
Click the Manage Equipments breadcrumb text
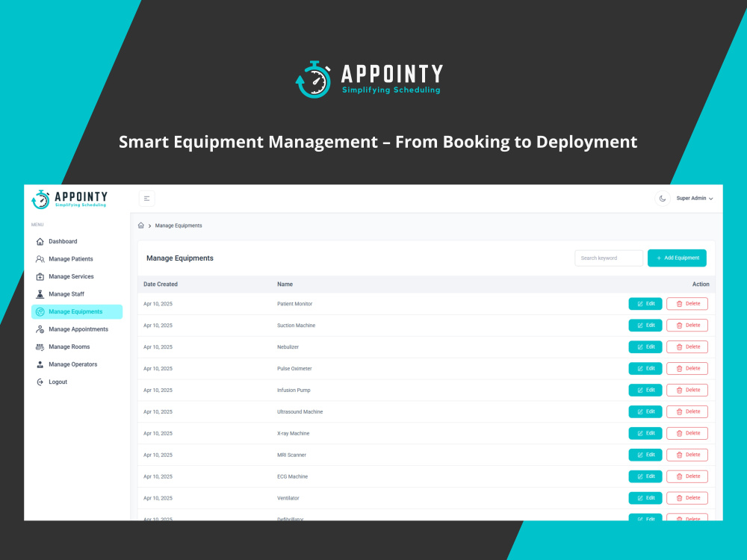click(179, 225)
